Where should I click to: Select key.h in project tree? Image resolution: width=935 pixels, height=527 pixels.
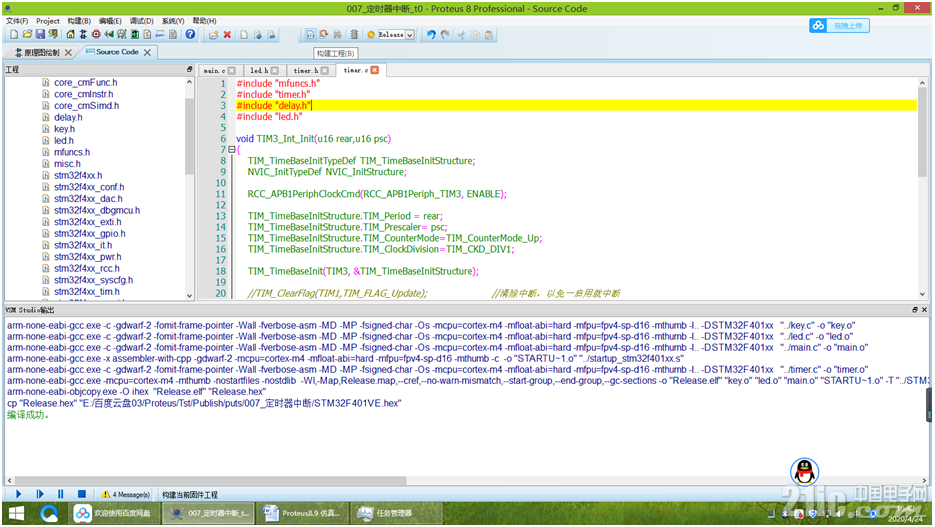point(64,129)
